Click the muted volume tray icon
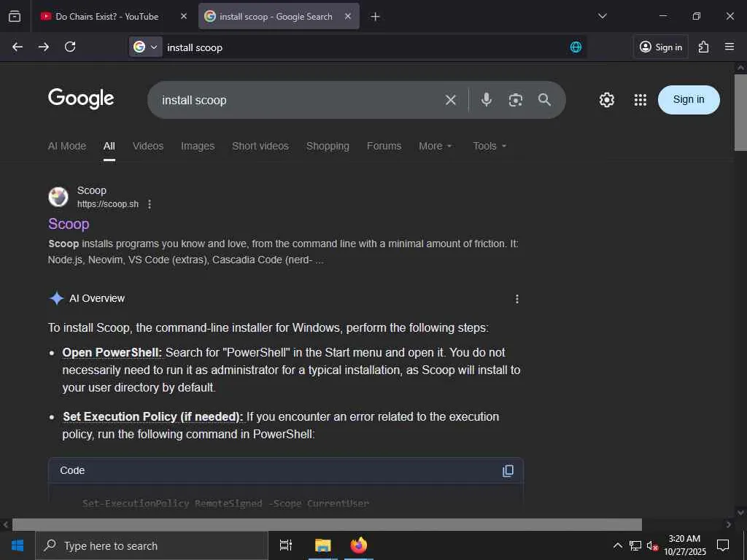This screenshot has height=560, width=747. point(652,545)
